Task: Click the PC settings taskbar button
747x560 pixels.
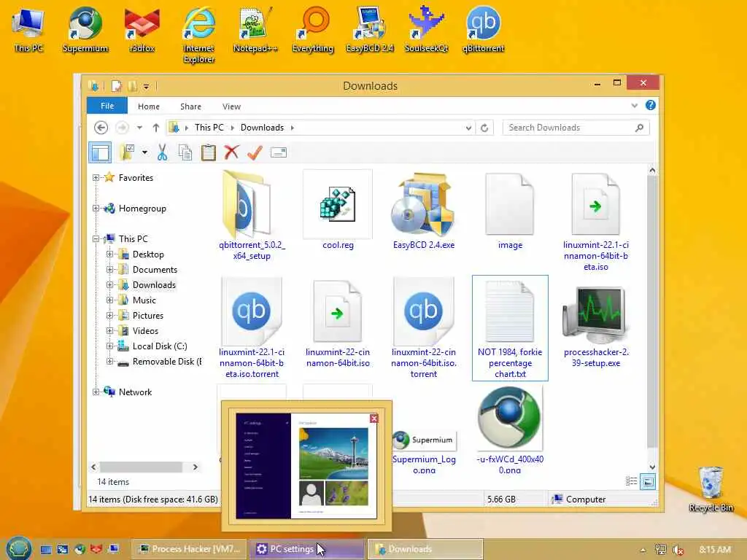Action: click(307, 549)
